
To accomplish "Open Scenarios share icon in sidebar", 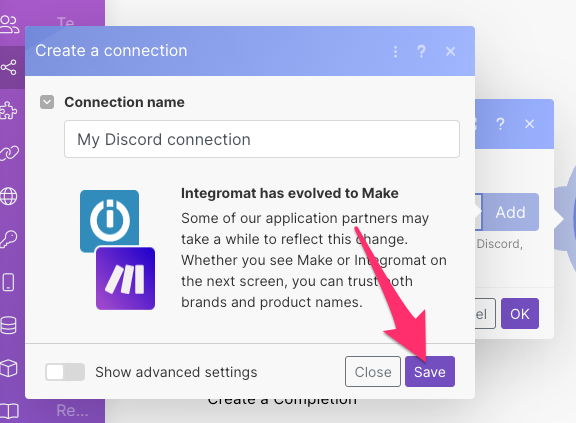I will [9, 67].
